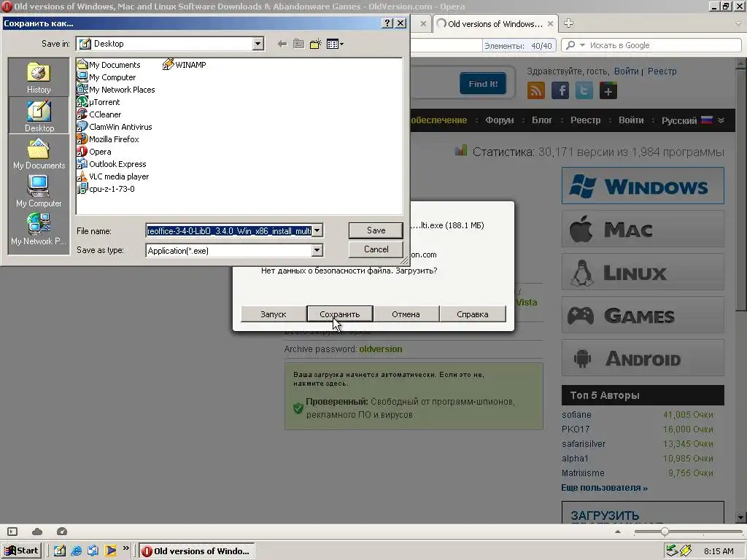
Task: Open user sofiane in top authors
Action: click(x=576, y=415)
